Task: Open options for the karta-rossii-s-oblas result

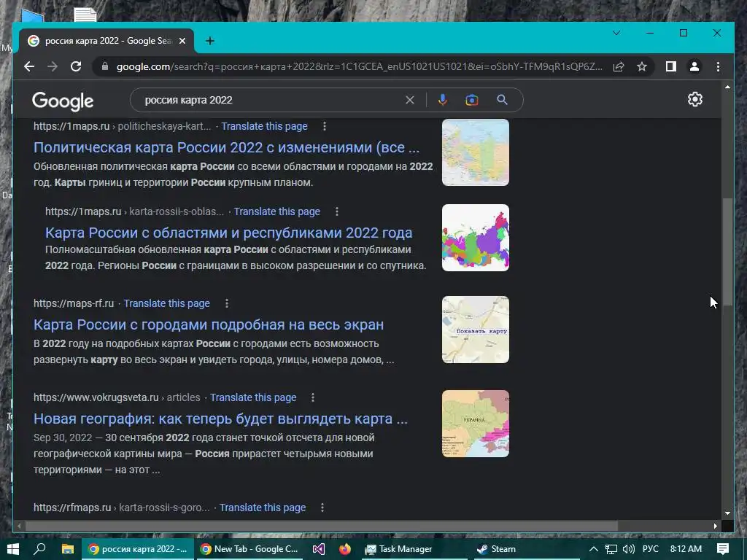Action: 337,211
